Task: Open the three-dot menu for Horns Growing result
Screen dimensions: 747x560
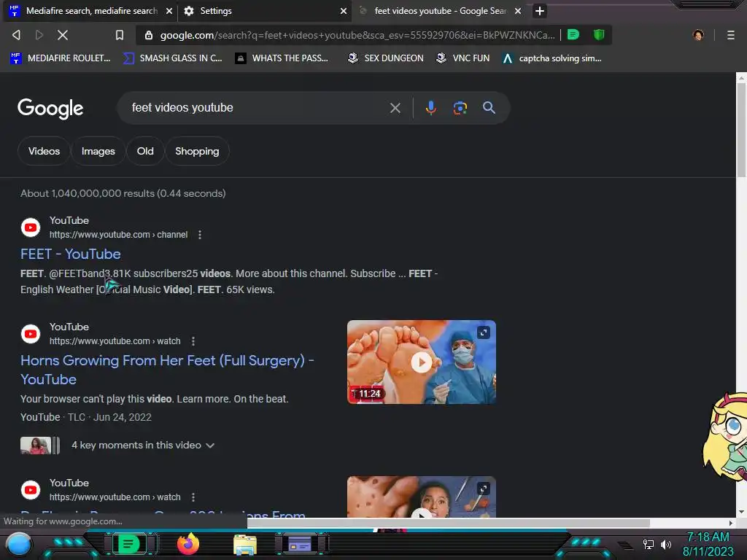Action: click(193, 341)
